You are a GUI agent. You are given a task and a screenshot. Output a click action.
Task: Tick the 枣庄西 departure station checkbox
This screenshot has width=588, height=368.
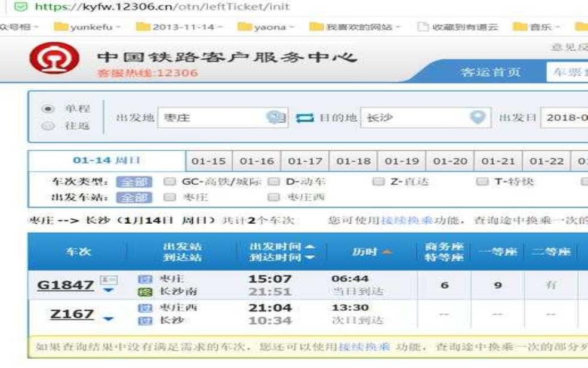[274, 197]
